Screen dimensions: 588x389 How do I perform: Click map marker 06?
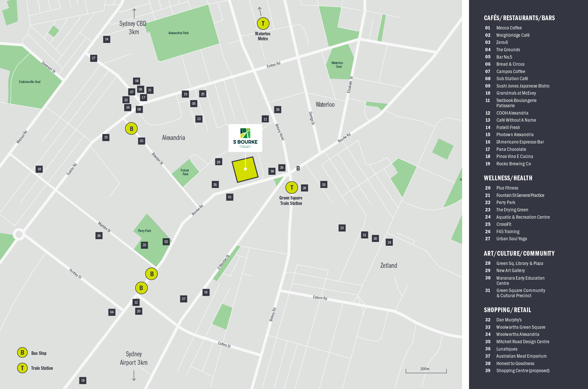pyautogui.click(x=137, y=81)
